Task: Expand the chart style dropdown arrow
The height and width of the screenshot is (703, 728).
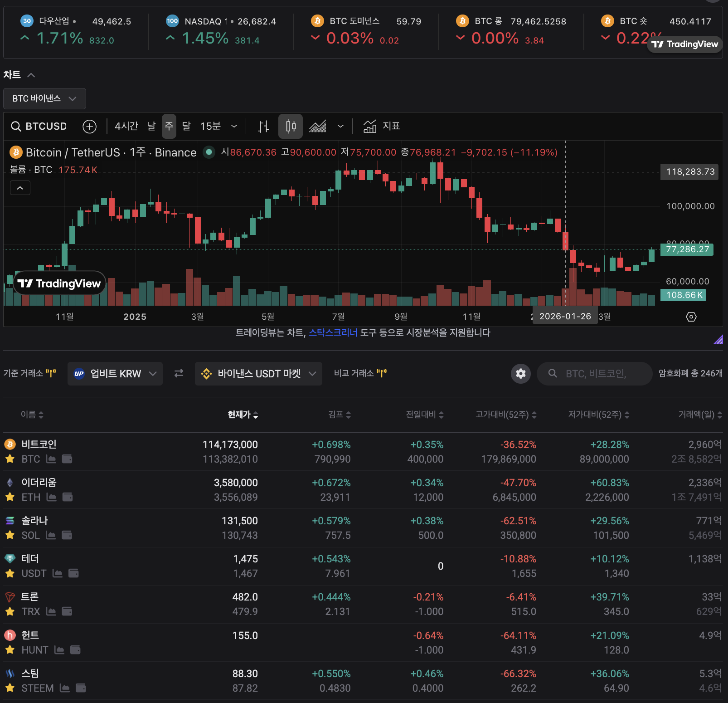Action: point(340,126)
